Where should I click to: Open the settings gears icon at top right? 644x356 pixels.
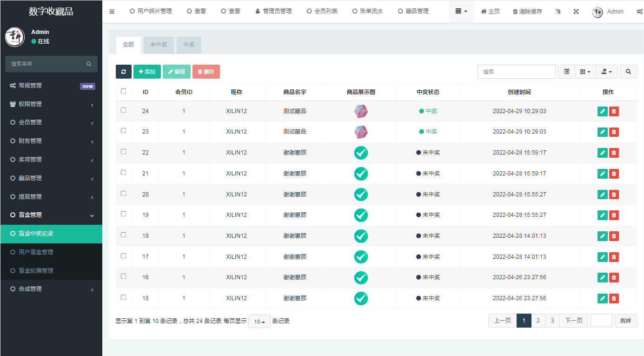639,11
